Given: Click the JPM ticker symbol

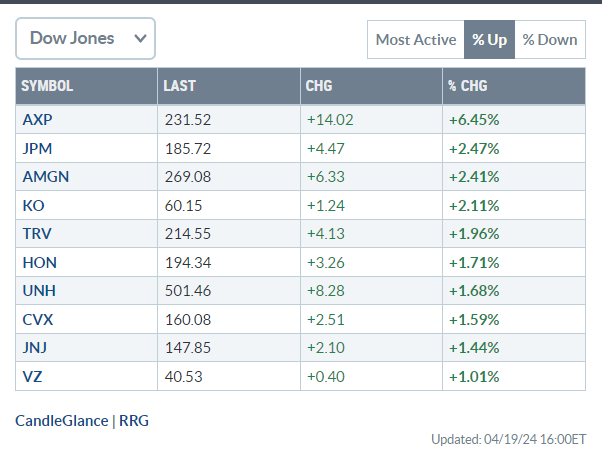Looking at the screenshot, I should [x=35, y=148].
